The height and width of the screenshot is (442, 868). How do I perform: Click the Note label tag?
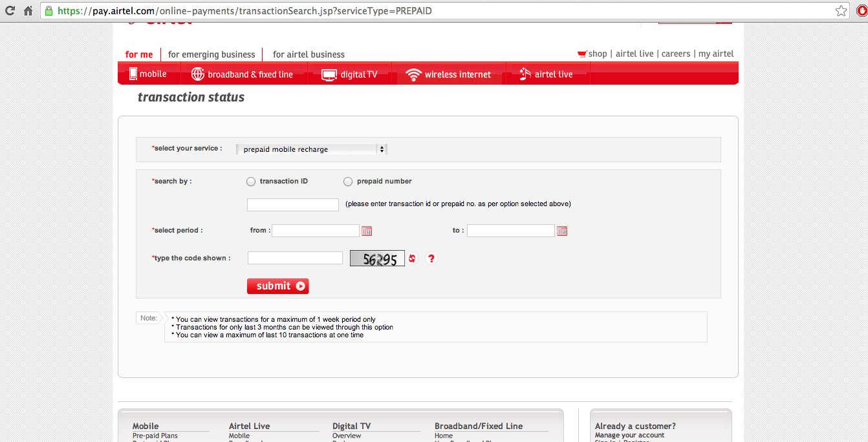coord(149,318)
